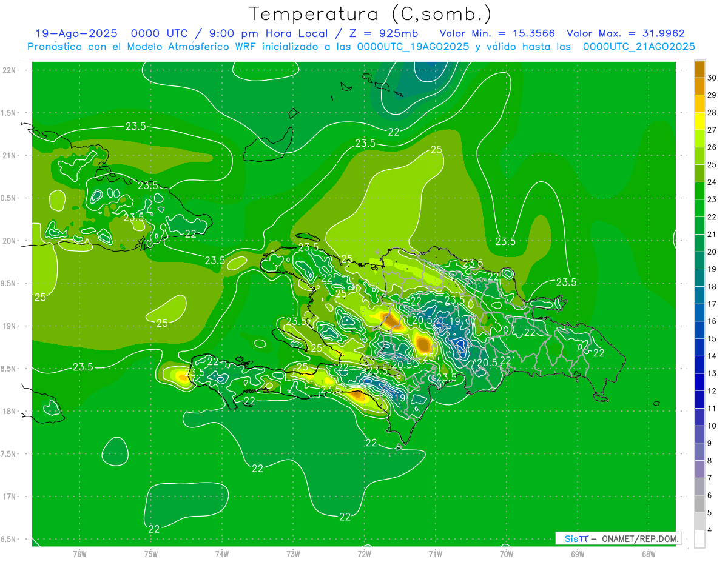Click the '18N' latitude axis label
Image resolution: width=728 pixels, height=562 pixels.
coord(9,412)
